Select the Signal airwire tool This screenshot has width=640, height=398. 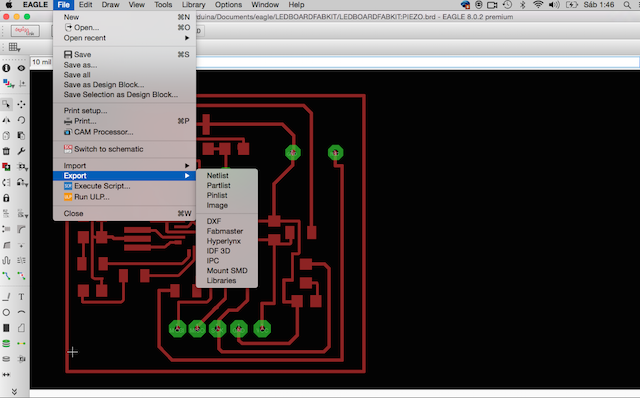click(21, 344)
